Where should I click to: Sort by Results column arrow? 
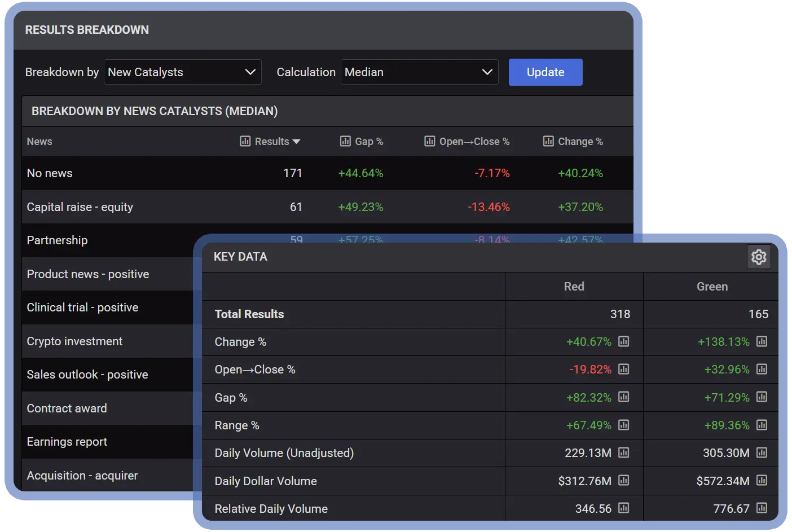(297, 142)
